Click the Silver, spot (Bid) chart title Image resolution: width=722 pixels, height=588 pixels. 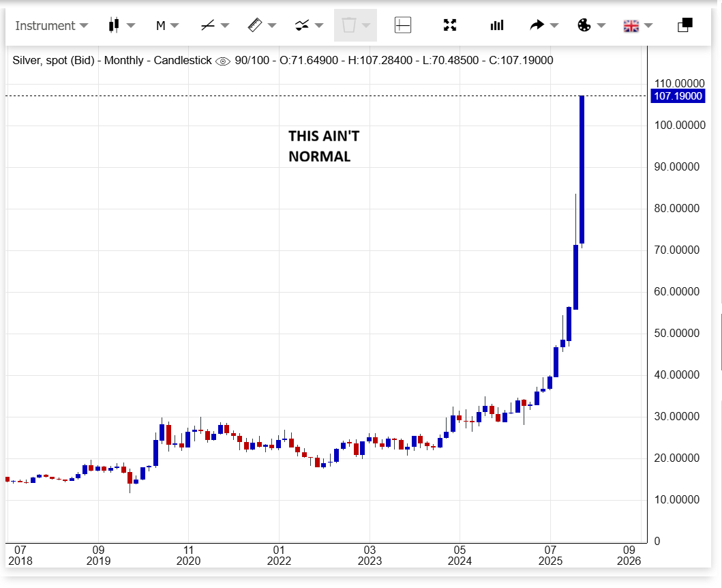(54, 61)
